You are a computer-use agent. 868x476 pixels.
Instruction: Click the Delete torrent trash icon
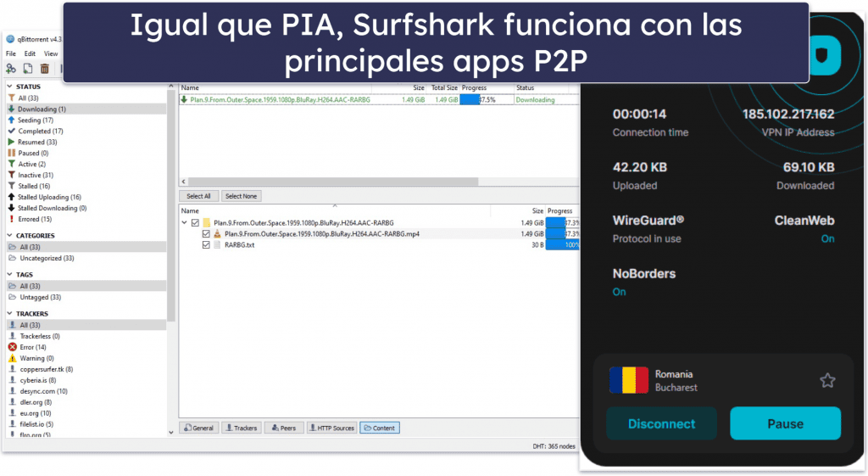coord(45,69)
